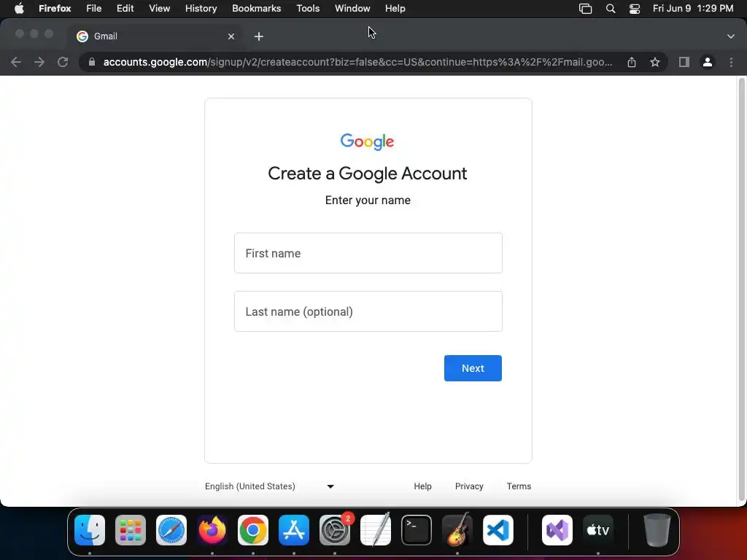Viewport: 747px width, 560px height.
Task: Open Safari from the dock
Action: (171, 530)
